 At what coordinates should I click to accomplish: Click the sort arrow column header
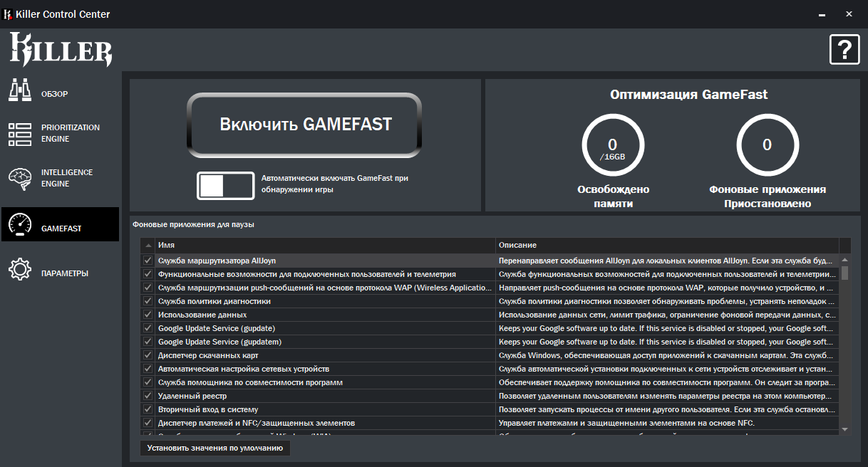148,245
